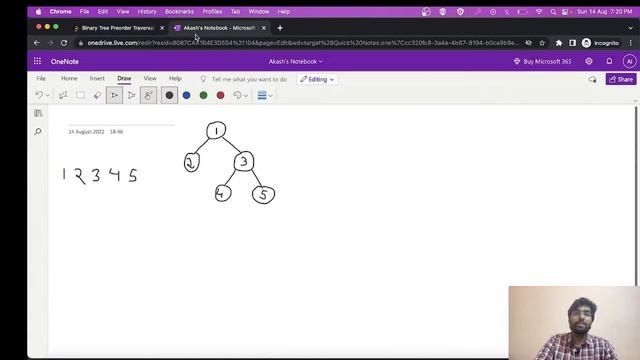Screen dimensions: 640x360
Task: Select the Eraser tool
Action: pos(97,96)
